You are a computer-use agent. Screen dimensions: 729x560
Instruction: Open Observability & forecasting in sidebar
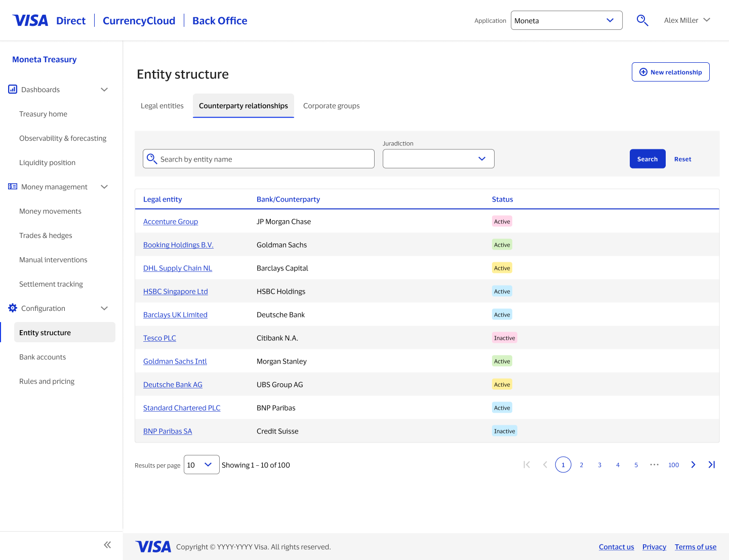(63, 138)
